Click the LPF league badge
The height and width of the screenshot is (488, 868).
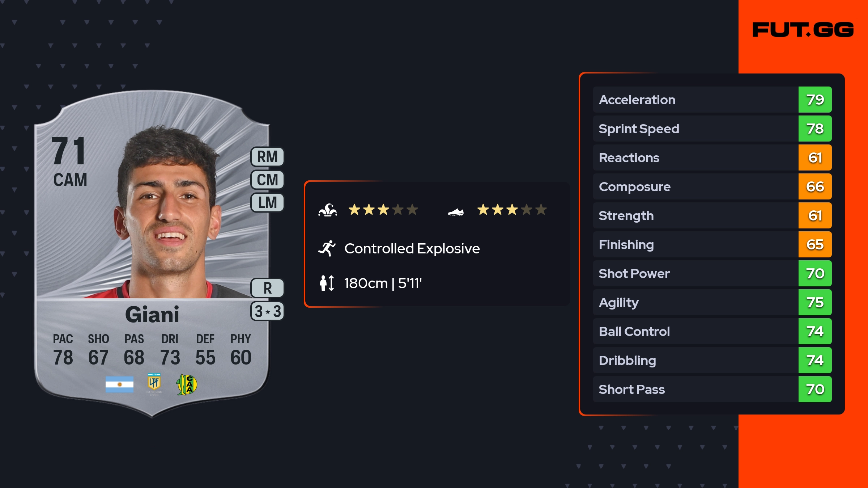click(154, 384)
